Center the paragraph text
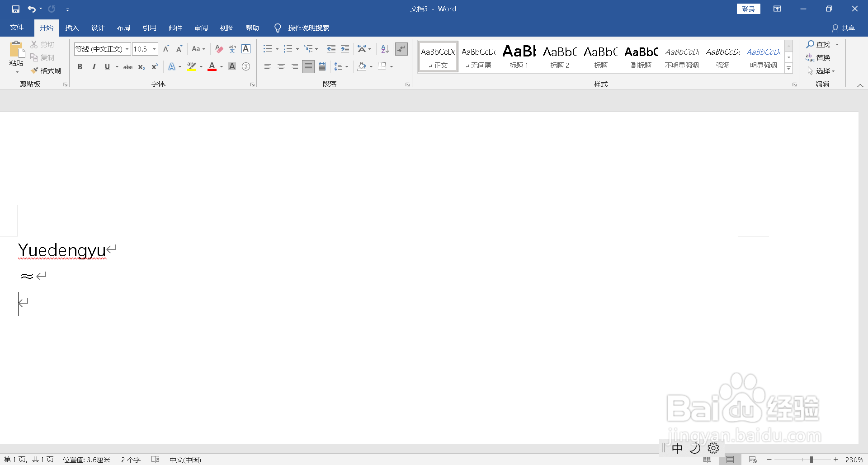The image size is (868, 465). [x=281, y=67]
